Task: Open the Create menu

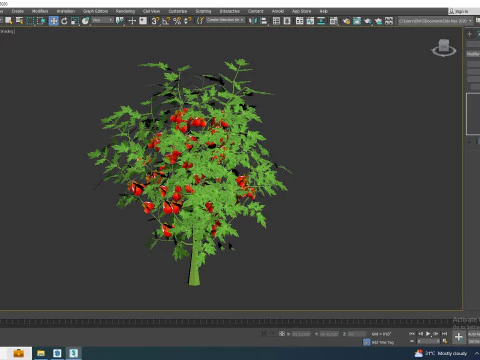Action: coord(18,11)
